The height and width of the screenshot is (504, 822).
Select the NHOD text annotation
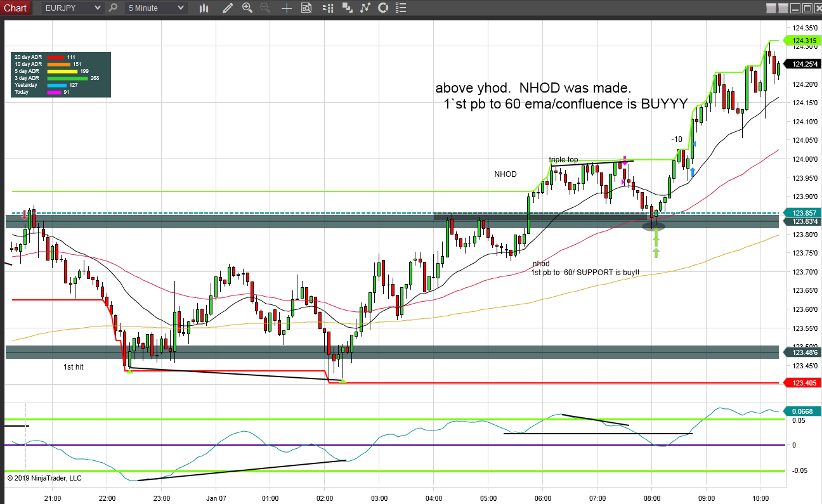pyautogui.click(x=506, y=174)
